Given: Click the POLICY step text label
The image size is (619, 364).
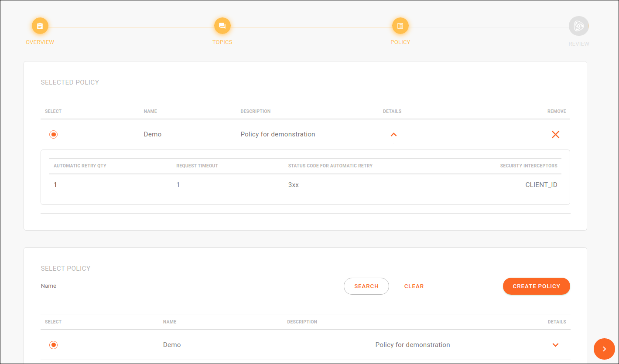Looking at the screenshot, I should tap(400, 42).
